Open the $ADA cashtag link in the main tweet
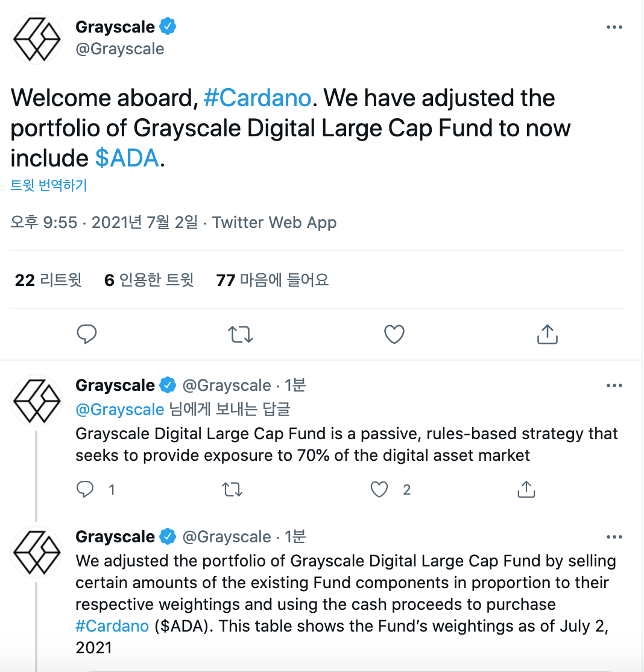Viewport: 644px width, 672px height. click(x=127, y=158)
